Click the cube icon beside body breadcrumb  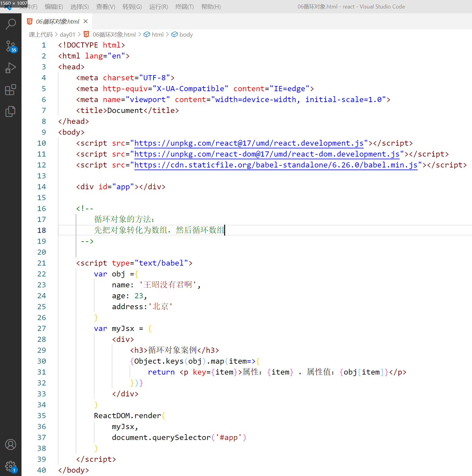coord(175,35)
